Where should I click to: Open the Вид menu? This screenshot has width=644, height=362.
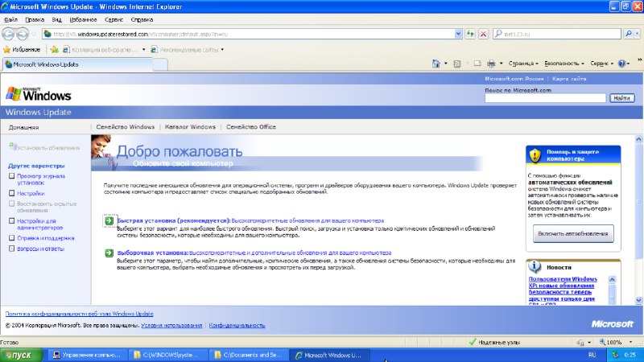click(56, 19)
